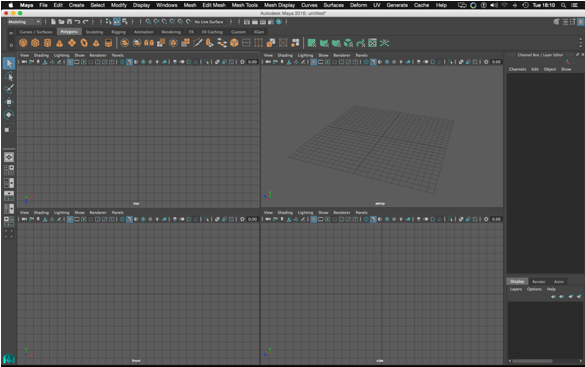Open the Apple menu

point(11,5)
